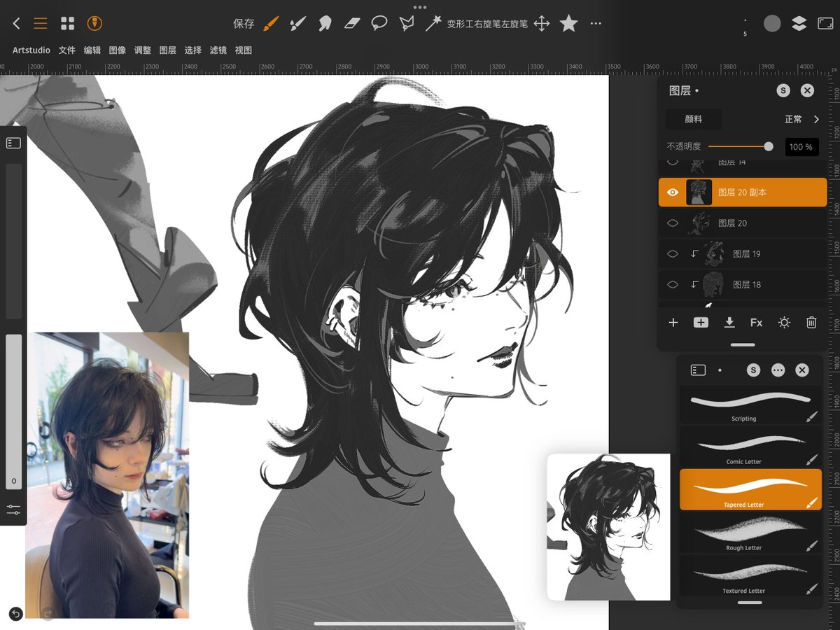This screenshot has height=630, width=840.
Task: Select the eraser tool
Action: [352, 23]
